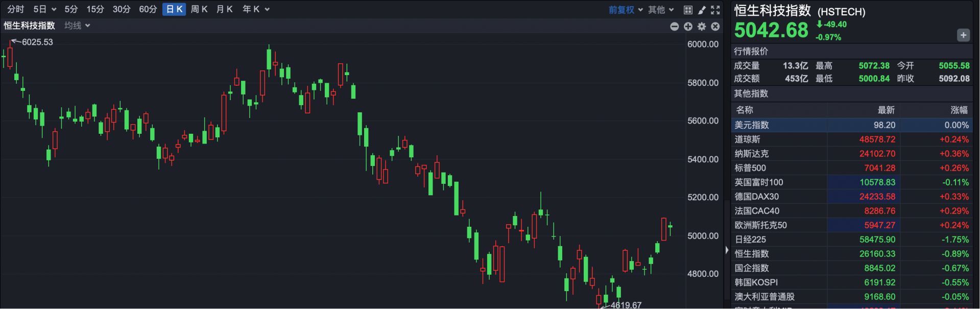Expand the 均线 indicator dropdown
The height and width of the screenshot is (309, 980).
(x=77, y=26)
